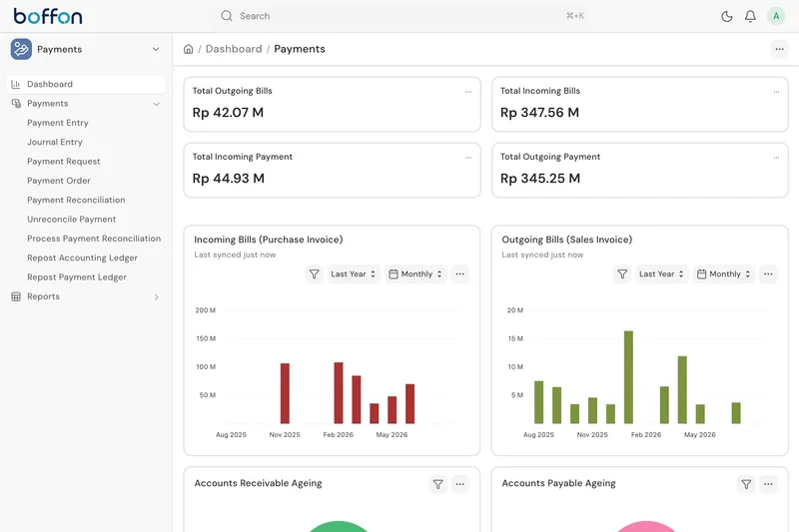Image resolution: width=799 pixels, height=532 pixels.
Task: Click Nov 2025 red bar in Incoming Bills
Action: [285, 393]
